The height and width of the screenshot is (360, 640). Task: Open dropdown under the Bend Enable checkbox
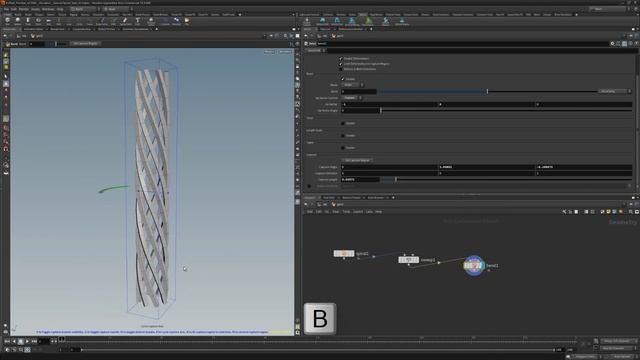(353, 85)
